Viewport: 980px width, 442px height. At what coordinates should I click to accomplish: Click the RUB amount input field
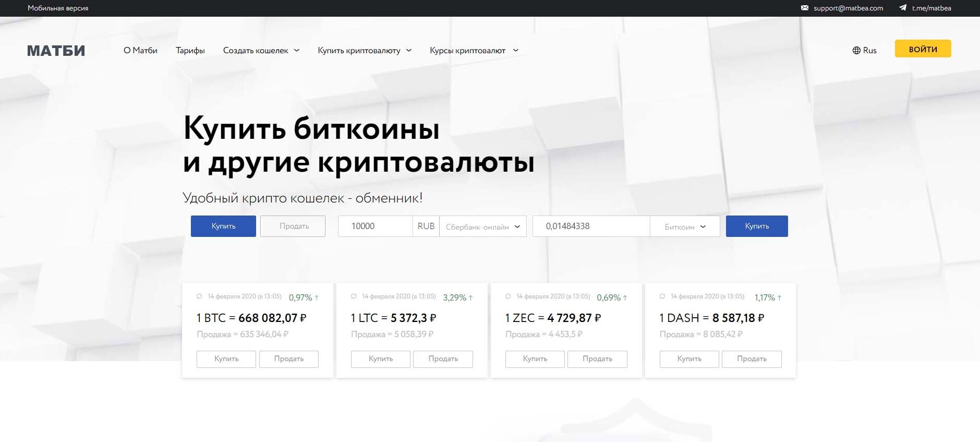coord(375,226)
